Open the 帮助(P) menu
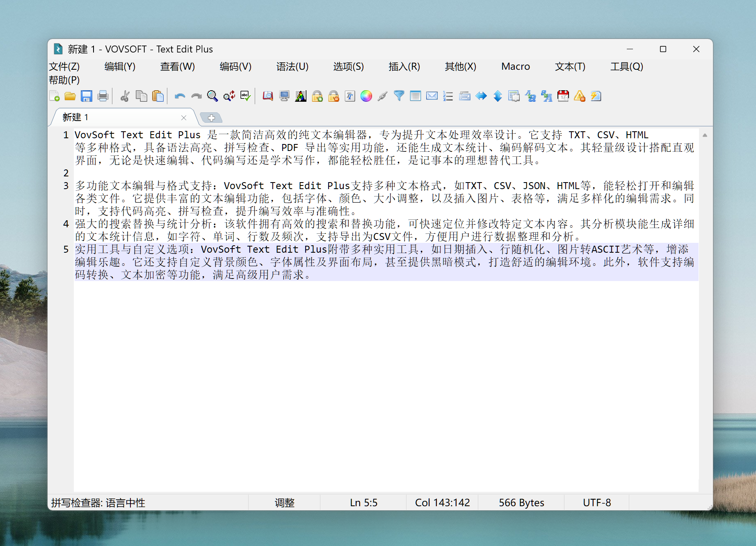The image size is (756, 546). click(x=64, y=80)
